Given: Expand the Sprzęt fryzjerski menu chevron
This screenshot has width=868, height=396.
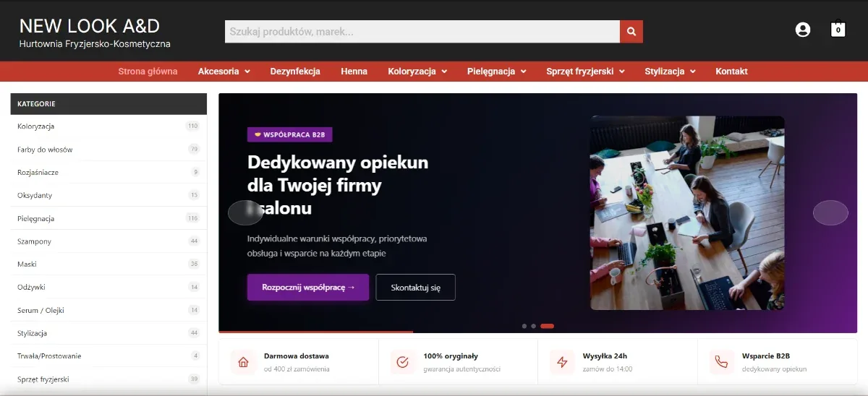Looking at the screenshot, I should (622, 72).
